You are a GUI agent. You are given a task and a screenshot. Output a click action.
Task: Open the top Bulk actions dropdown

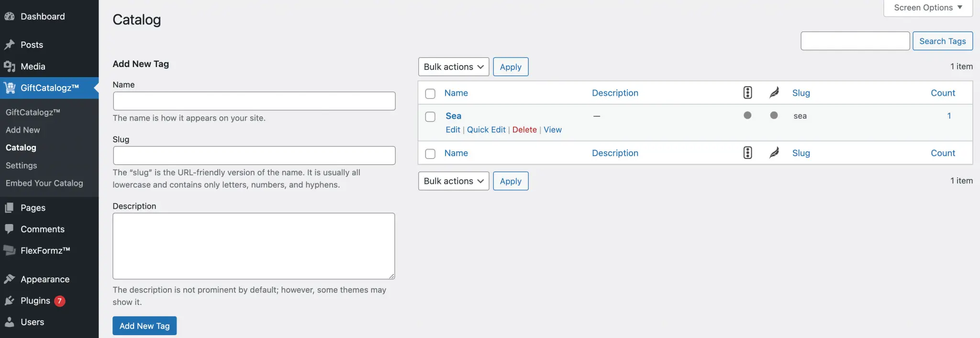pos(453,67)
